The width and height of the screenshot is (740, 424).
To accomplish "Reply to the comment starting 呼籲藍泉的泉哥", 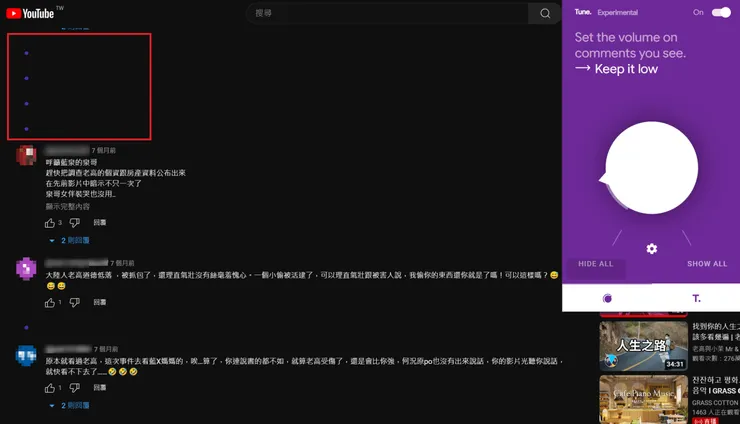I will coord(100,222).
